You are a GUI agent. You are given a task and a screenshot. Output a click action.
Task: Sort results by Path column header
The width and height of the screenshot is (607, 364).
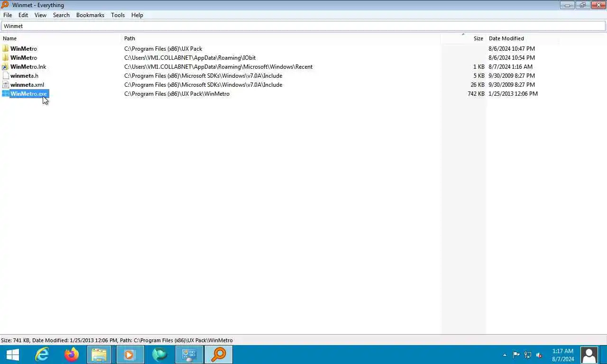(282, 38)
